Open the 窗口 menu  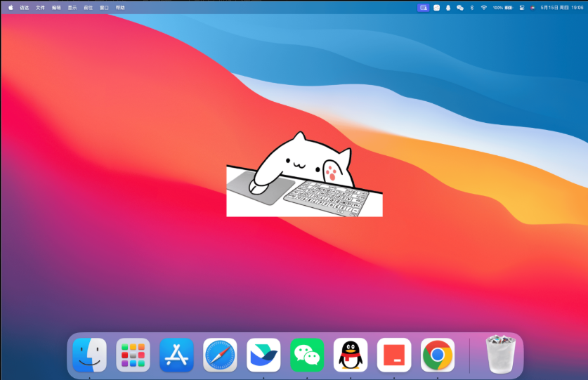point(104,8)
